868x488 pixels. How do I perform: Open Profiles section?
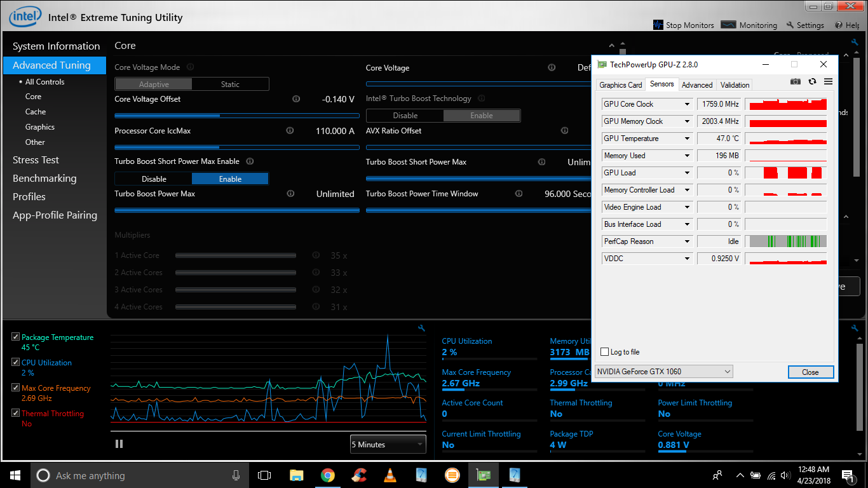(29, 197)
